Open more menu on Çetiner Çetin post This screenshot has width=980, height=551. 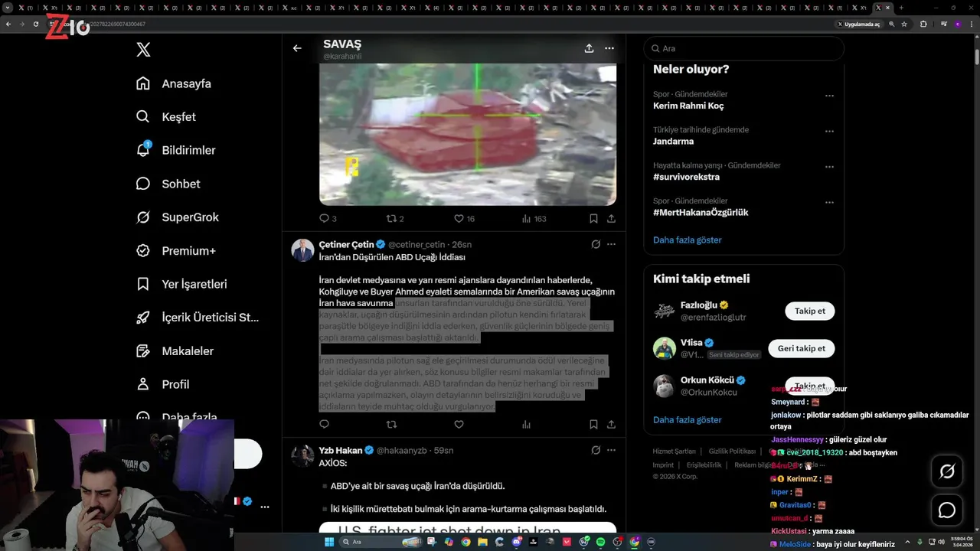(611, 244)
